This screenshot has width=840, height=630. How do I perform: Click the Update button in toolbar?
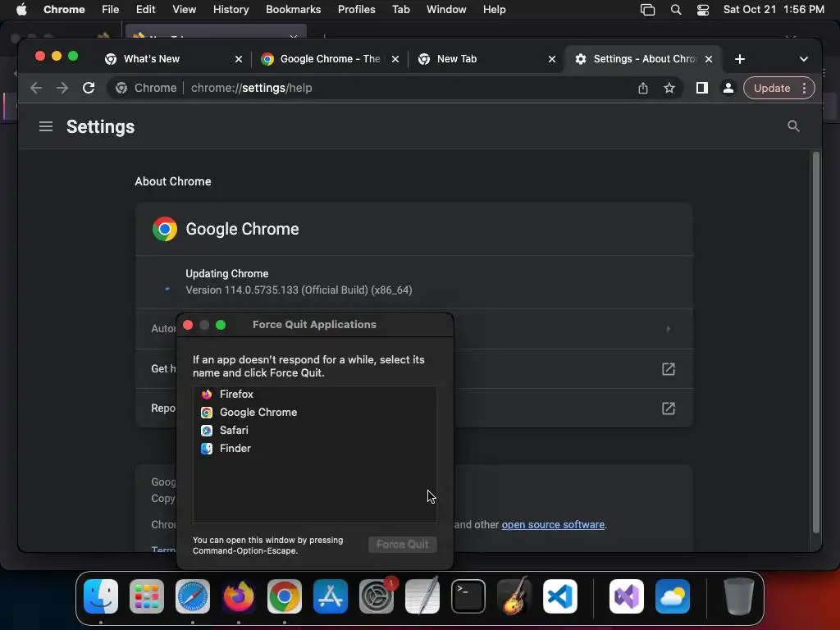[x=772, y=88]
